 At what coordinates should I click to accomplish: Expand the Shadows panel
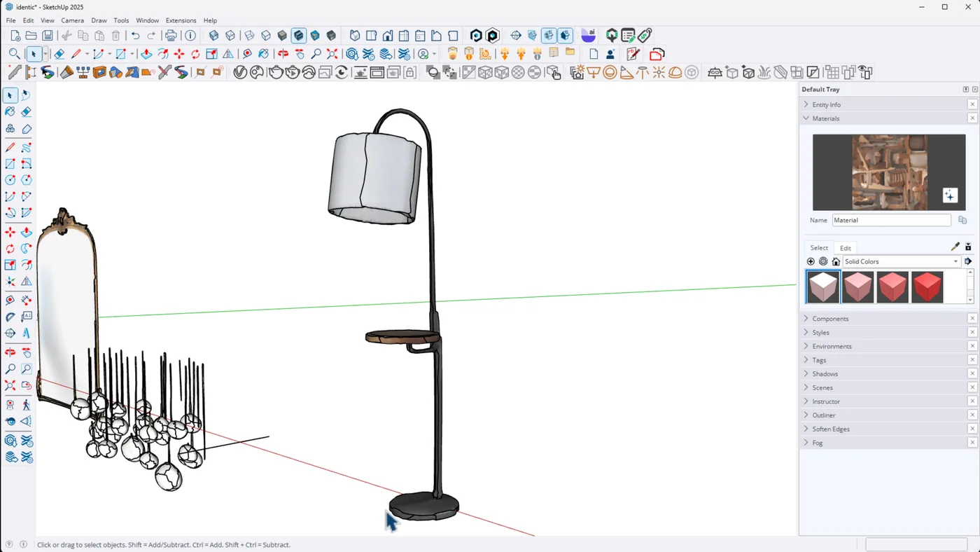pos(825,374)
